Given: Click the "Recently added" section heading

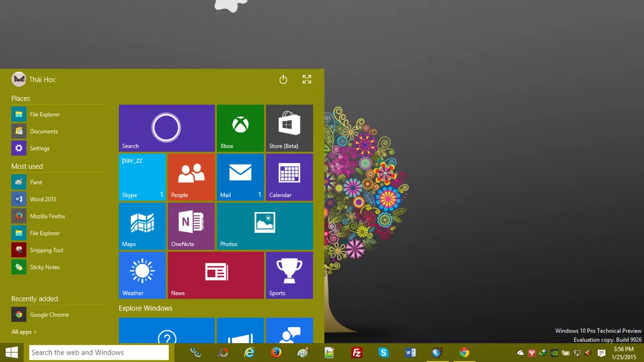Looking at the screenshot, I should (x=34, y=299).
